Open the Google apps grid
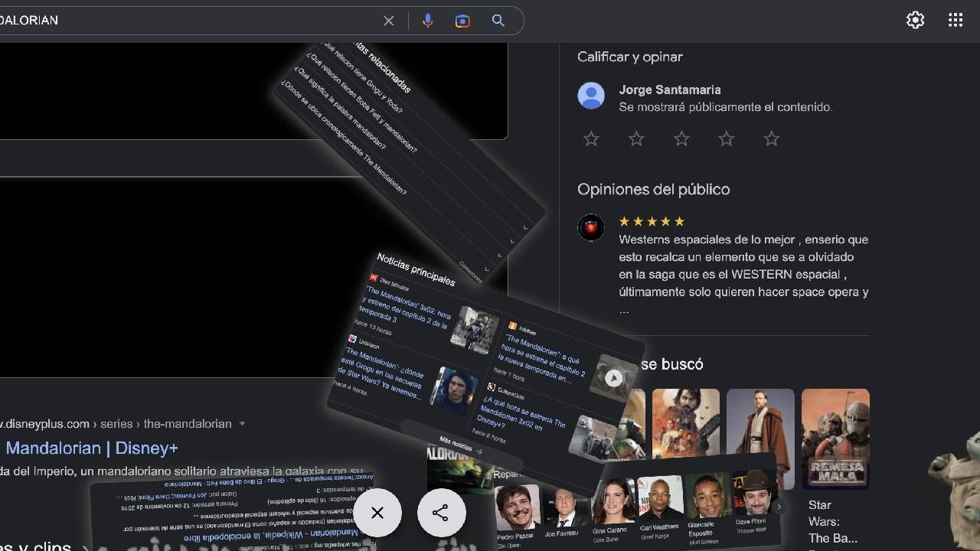This screenshot has width=980, height=551. (x=955, y=19)
